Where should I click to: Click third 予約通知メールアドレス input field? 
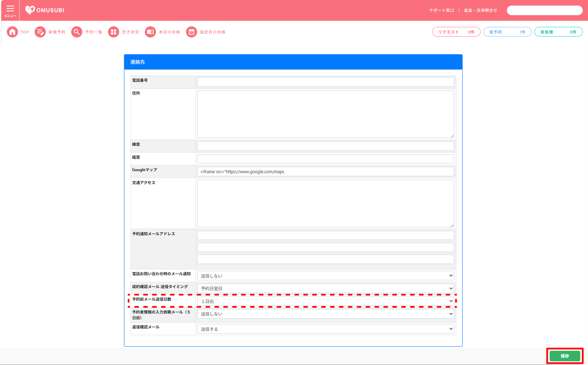coord(326,259)
